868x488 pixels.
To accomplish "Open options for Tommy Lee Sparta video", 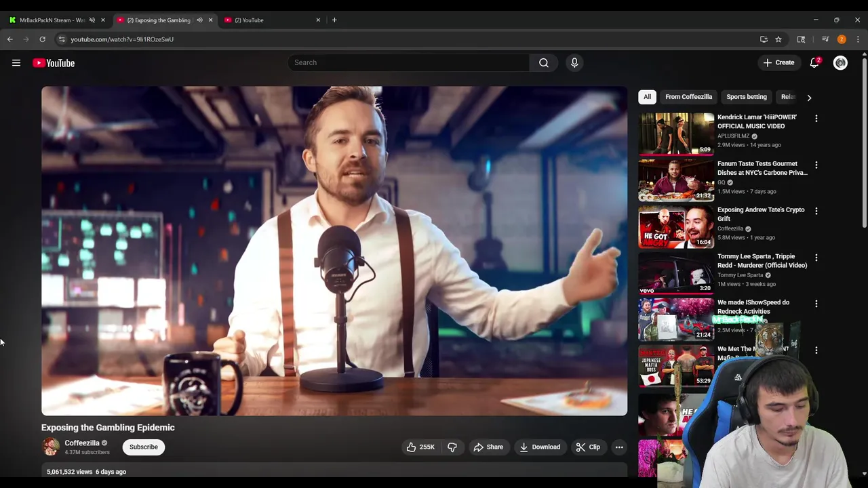I will pos(816,258).
